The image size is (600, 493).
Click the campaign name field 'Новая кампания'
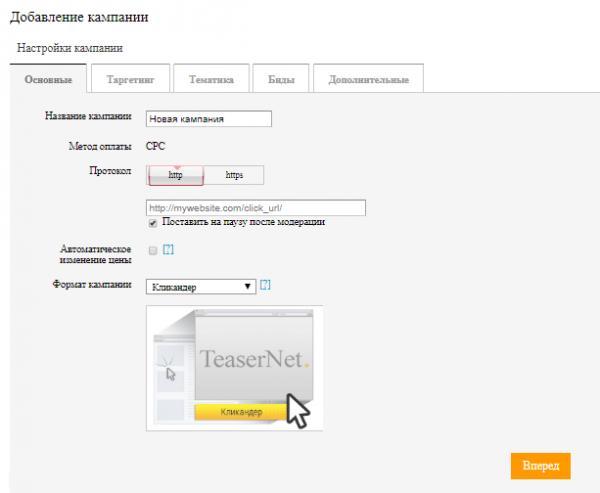point(209,119)
